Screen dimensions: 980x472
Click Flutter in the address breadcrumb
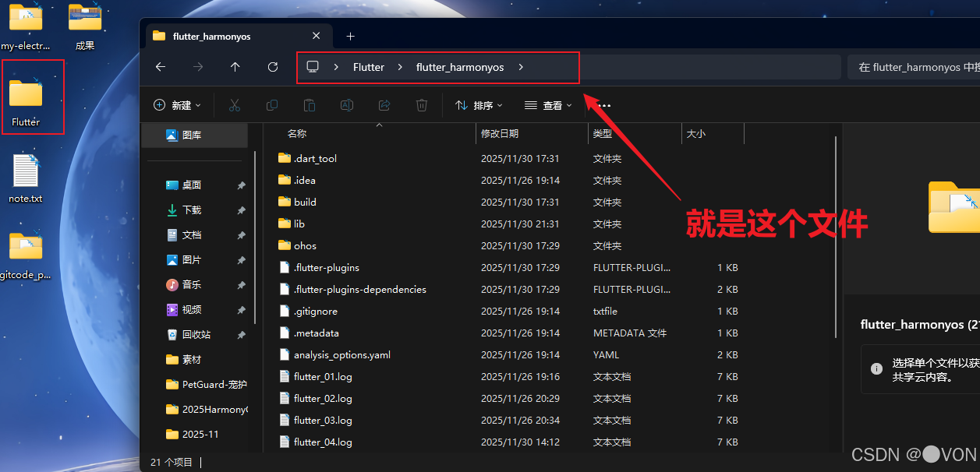[369, 67]
